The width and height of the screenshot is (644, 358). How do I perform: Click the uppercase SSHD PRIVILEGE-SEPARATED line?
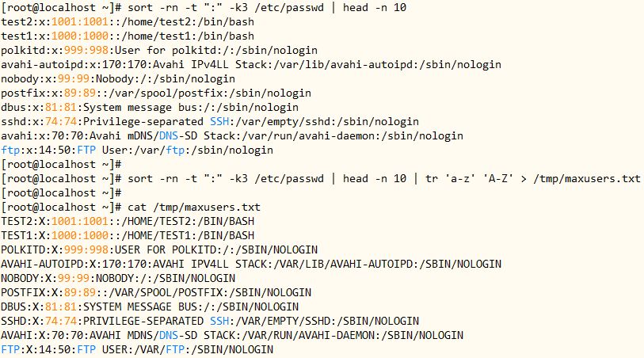[210, 321]
